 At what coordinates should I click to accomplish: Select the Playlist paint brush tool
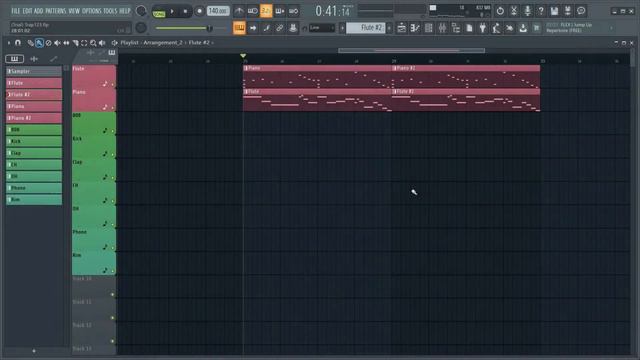click(x=39, y=42)
